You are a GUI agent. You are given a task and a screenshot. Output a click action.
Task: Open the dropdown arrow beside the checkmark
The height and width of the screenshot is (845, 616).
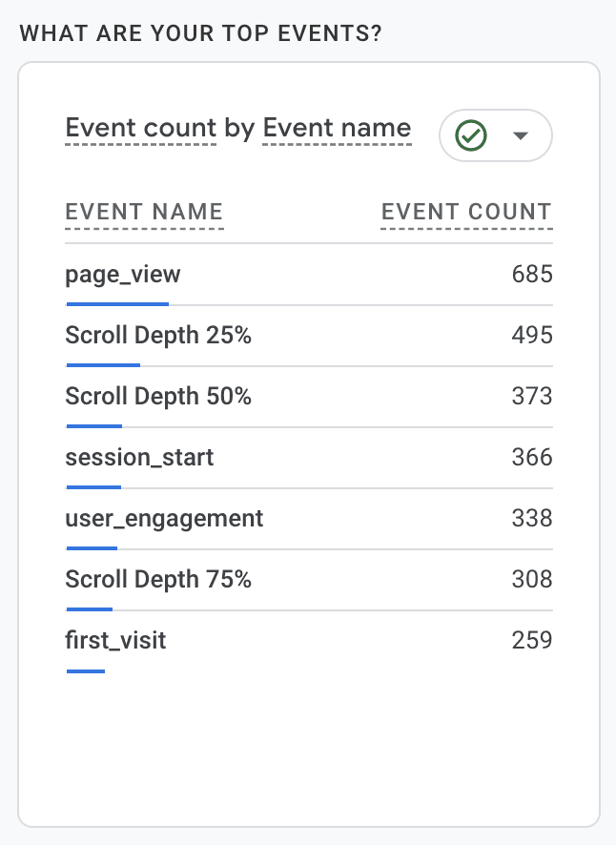pyautogui.click(x=520, y=136)
